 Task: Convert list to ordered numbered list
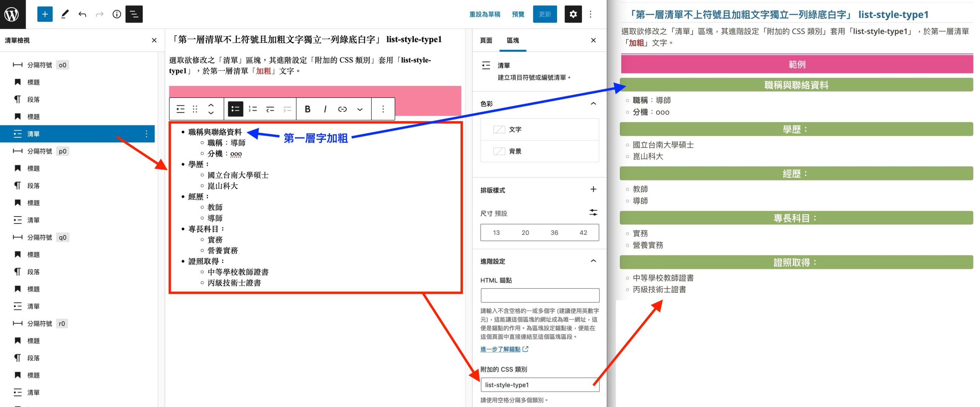click(253, 109)
